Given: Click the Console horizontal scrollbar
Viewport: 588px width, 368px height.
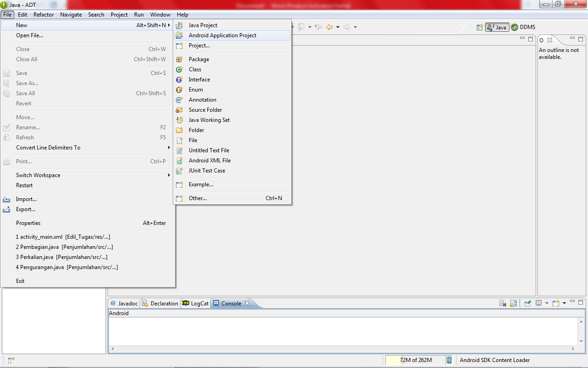Looking at the screenshot, I should coord(343,349).
